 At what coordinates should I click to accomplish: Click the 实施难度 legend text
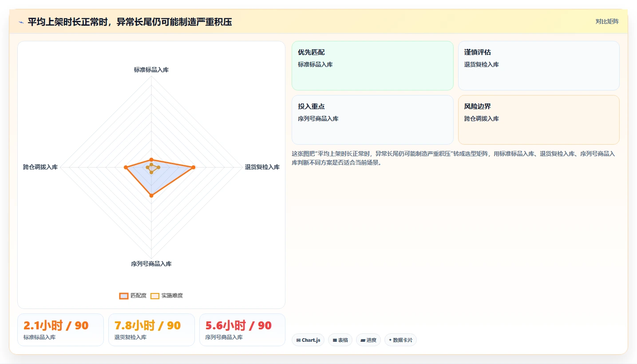click(x=172, y=296)
